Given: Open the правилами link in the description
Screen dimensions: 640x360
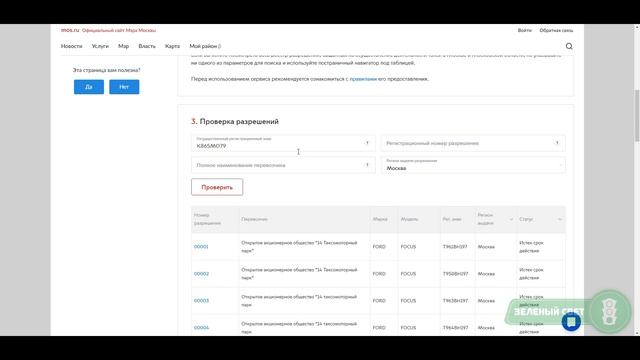Looking at the screenshot, I should coord(363,79).
